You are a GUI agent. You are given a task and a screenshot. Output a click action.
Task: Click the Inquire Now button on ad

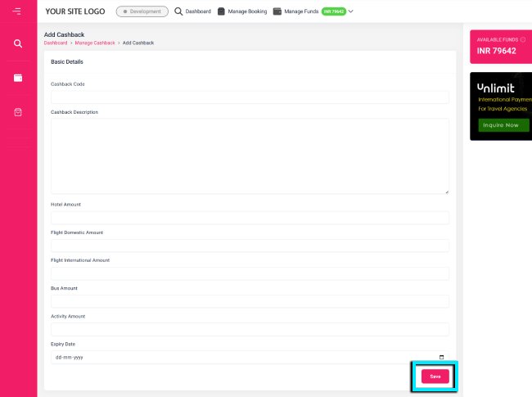click(x=501, y=125)
